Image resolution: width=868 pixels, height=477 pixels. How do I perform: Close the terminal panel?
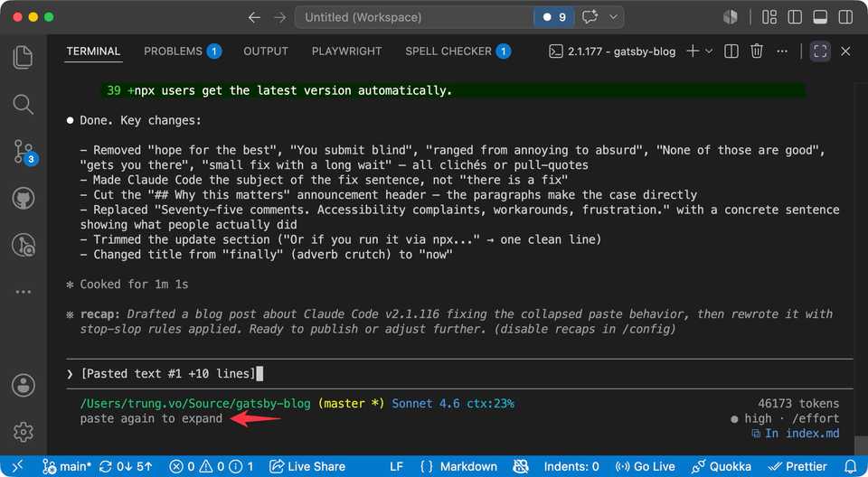pos(845,51)
